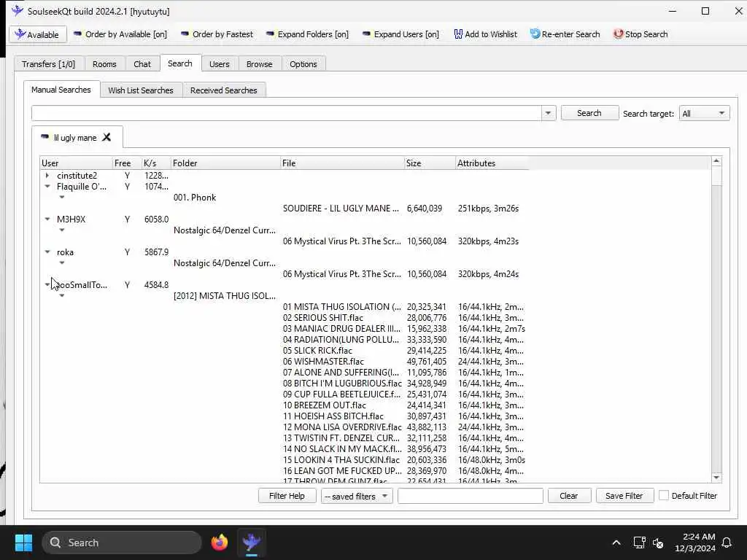Open the Search target dropdown
Viewport: 747px width, 560px height.
[704, 113]
